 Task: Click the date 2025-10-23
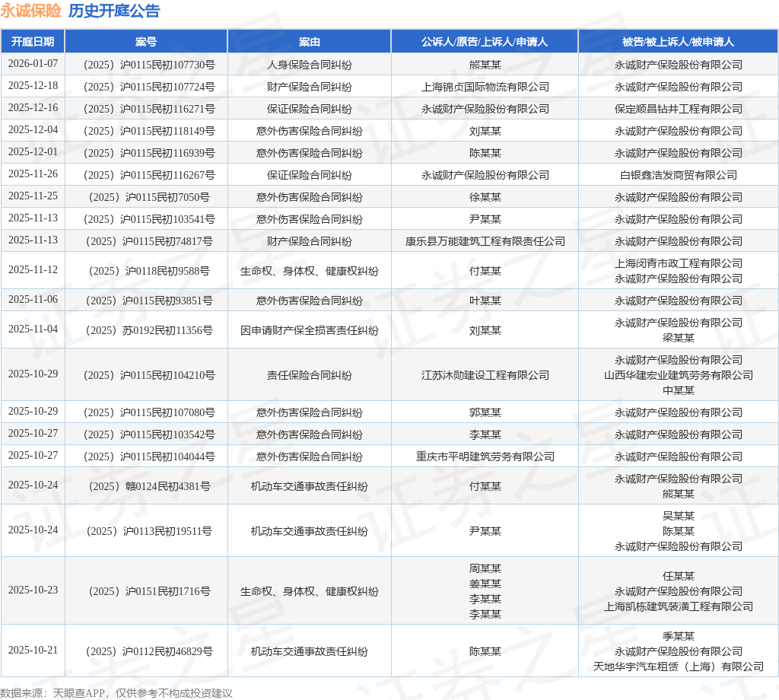pos(33,590)
